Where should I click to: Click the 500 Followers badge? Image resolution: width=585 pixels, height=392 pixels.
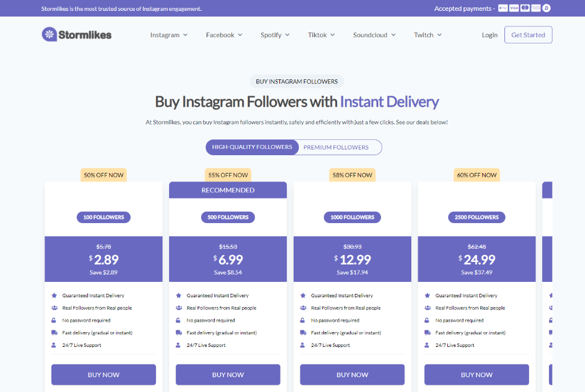[228, 217]
